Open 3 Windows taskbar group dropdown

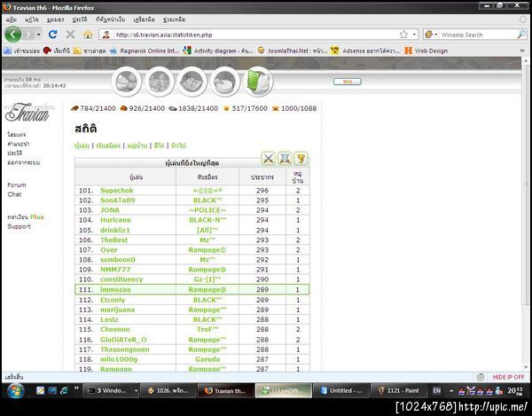point(136,391)
